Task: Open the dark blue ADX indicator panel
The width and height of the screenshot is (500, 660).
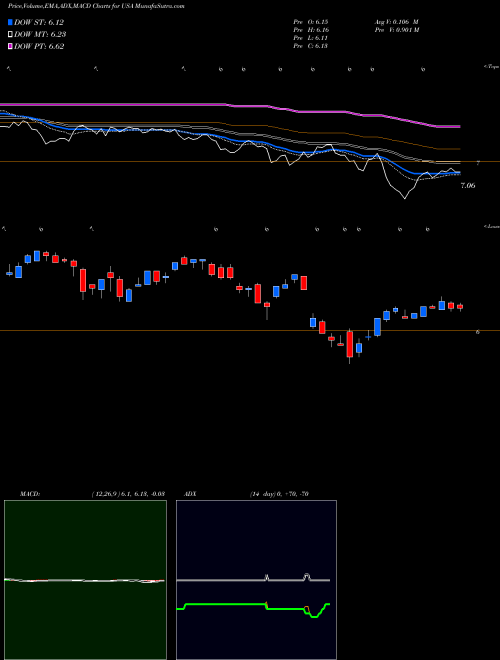Action: [x=256, y=580]
